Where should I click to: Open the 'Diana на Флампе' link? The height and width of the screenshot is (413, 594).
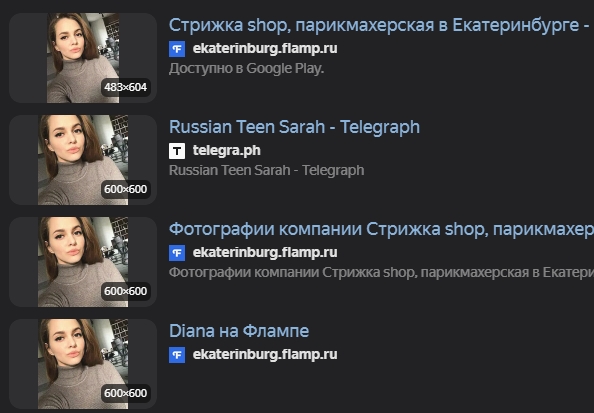239,331
